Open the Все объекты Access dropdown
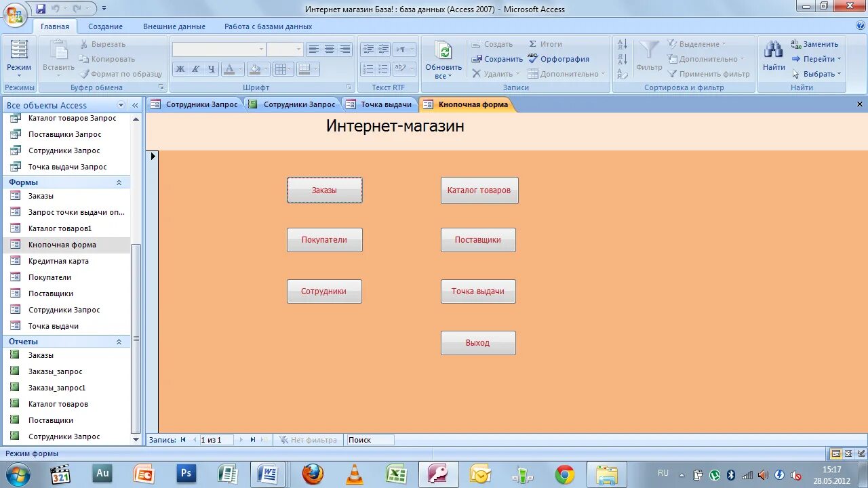The image size is (868, 488). click(x=121, y=105)
